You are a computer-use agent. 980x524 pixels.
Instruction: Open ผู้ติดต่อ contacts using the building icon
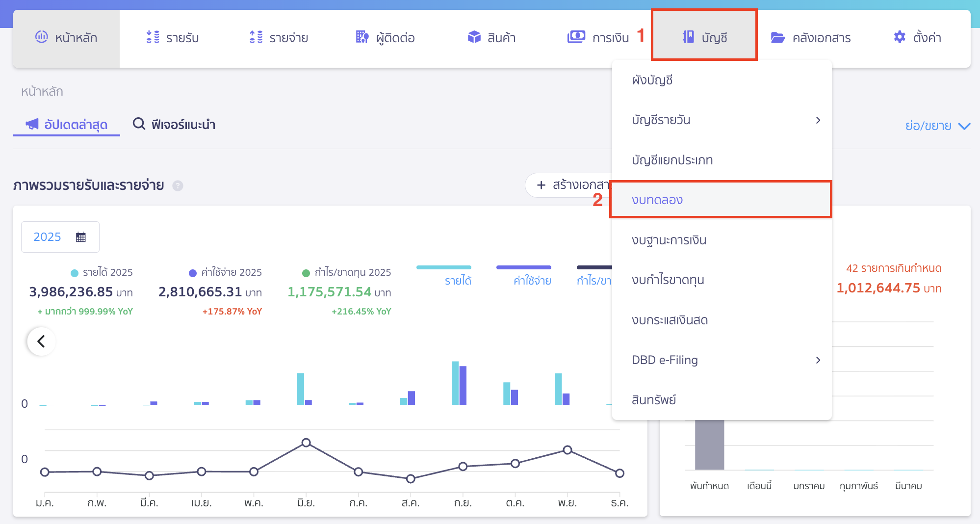pos(361,36)
